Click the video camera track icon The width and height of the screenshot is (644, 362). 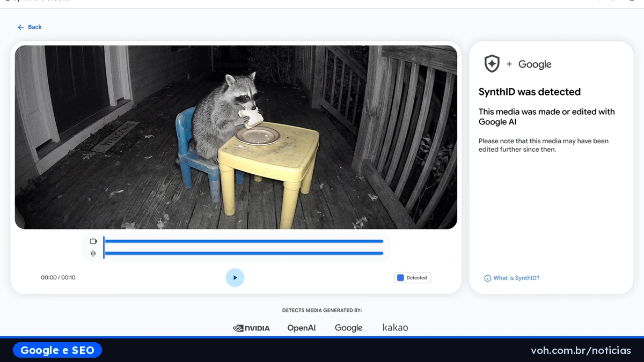(93, 241)
